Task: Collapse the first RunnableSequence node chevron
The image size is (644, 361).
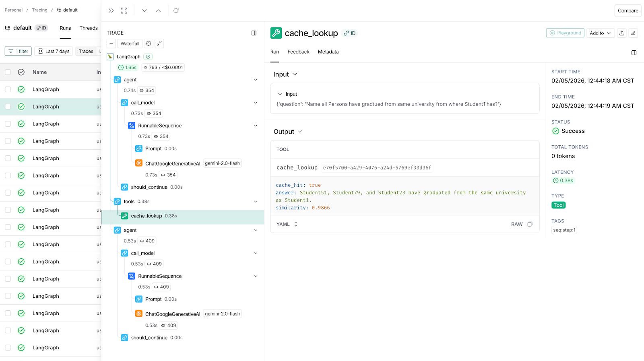Action: (256, 126)
